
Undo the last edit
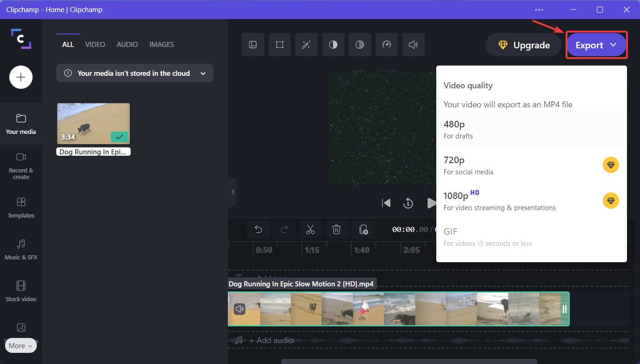(259, 229)
